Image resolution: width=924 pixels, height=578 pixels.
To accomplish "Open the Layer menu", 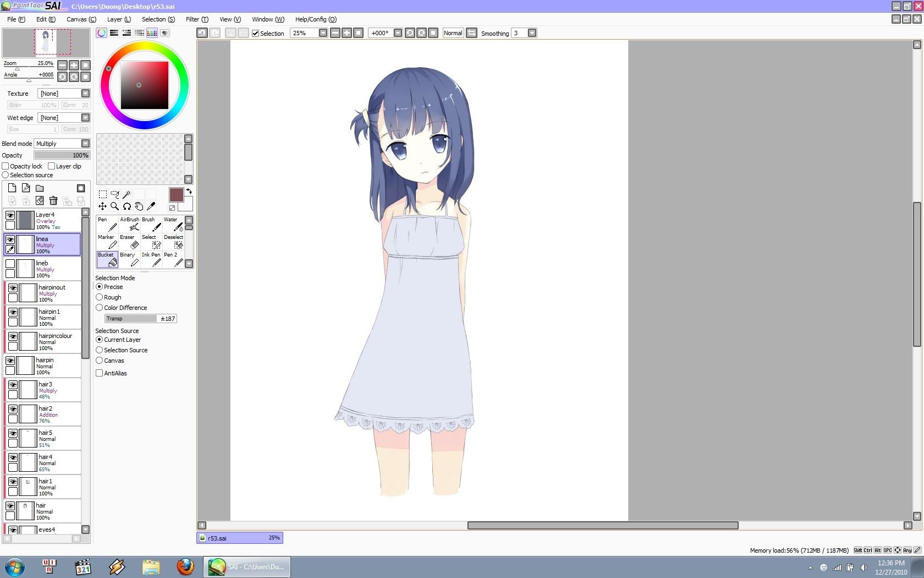I will pos(119,19).
